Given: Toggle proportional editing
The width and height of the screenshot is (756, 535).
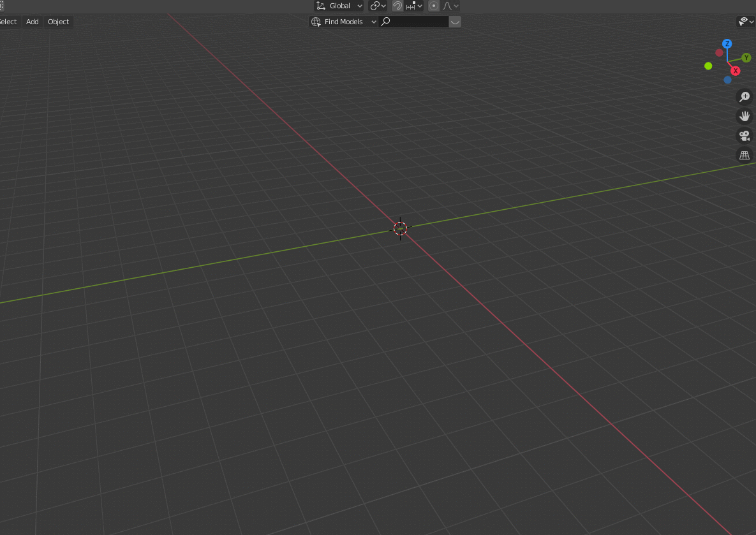Looking at the screenshot, I should pyautogui.click(x=433, y=6).
